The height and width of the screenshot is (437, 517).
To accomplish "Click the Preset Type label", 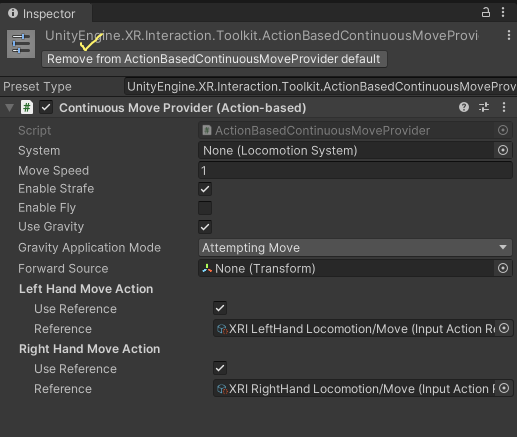I will [x=37, y=87].
